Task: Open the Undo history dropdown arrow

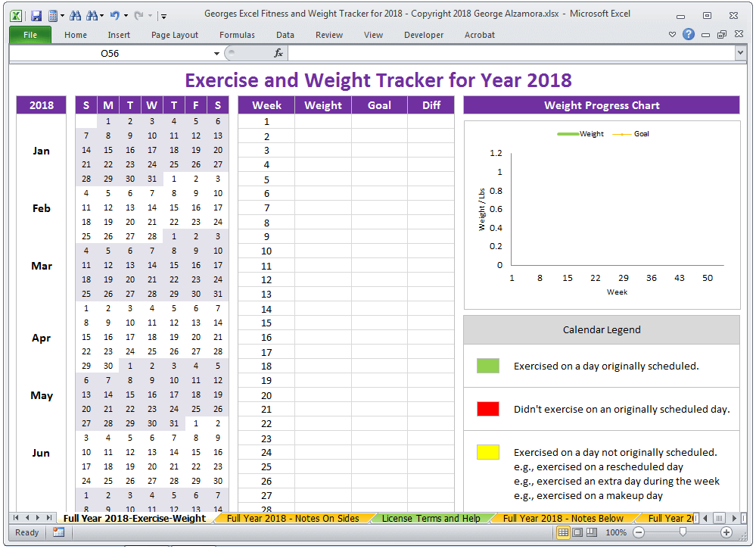Action: click(126, 16)
